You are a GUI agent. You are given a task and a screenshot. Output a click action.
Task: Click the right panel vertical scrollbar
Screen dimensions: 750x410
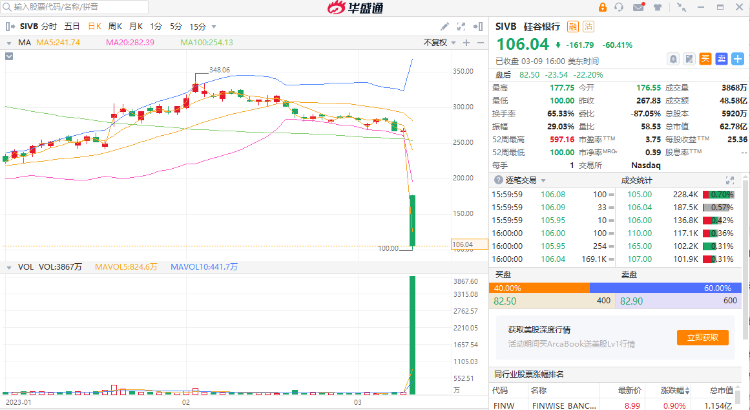click(x=746, y=258)
